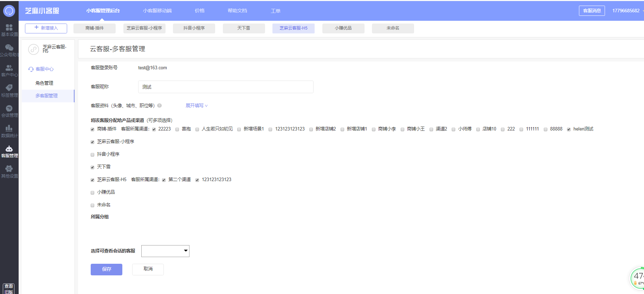Toggle the 抖音小程序 product checkbox
This screenshot has width=644, height=294.
(x=92, y=155)
